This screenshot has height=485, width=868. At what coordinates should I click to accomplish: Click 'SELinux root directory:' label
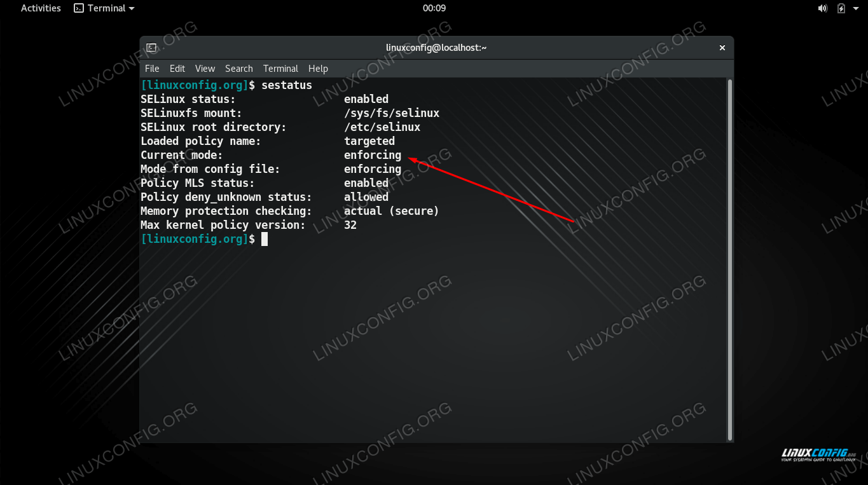click(214, 127)
